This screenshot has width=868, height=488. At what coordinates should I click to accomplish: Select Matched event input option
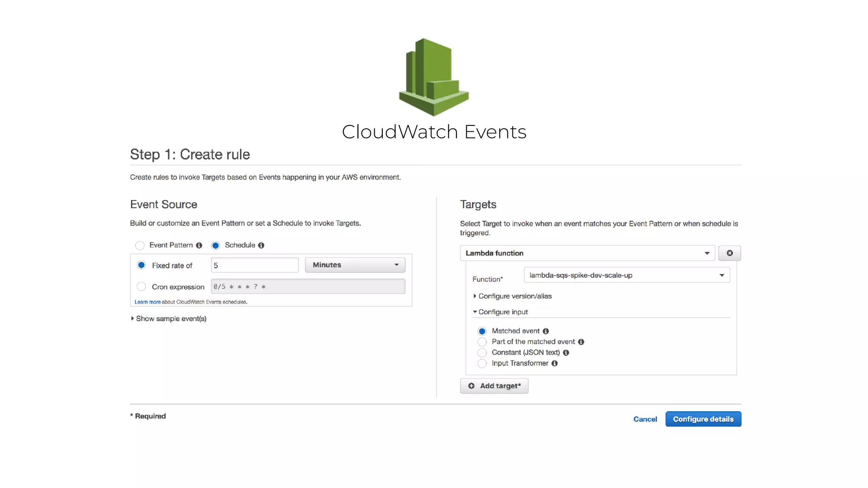pos(482,331)
